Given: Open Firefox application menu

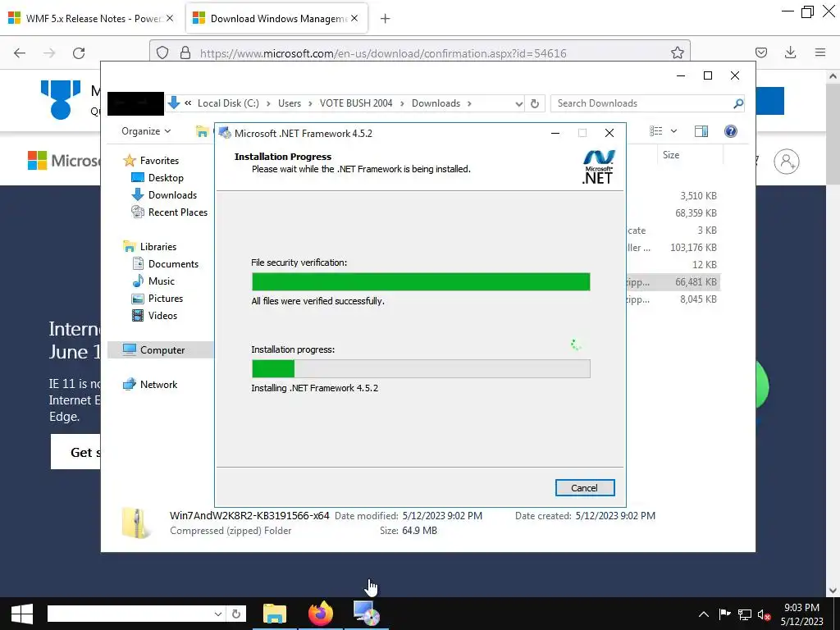Looking at the screenshot, I should point(820,52).
